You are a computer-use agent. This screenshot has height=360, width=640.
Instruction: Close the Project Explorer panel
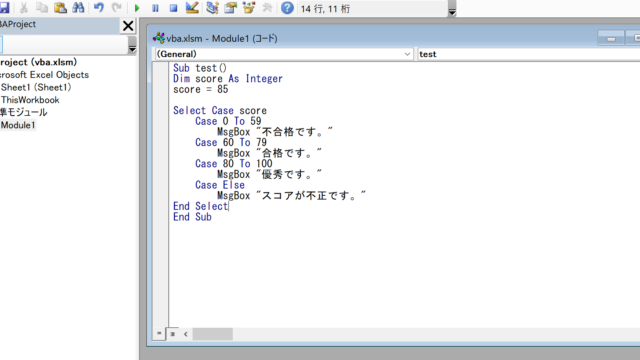[x=128, y=26]
